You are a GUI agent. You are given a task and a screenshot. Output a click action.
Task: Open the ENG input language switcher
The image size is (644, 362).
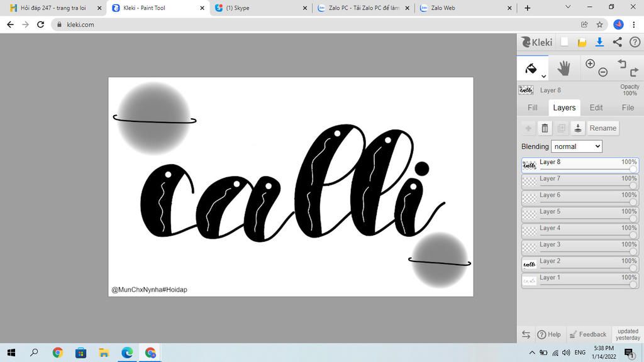(x=580, y=353)
